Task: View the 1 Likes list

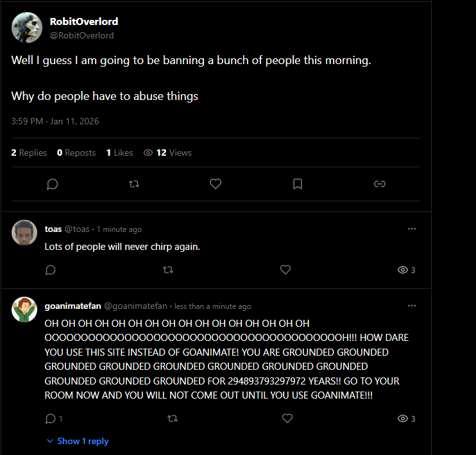Action: coord(119,153)
